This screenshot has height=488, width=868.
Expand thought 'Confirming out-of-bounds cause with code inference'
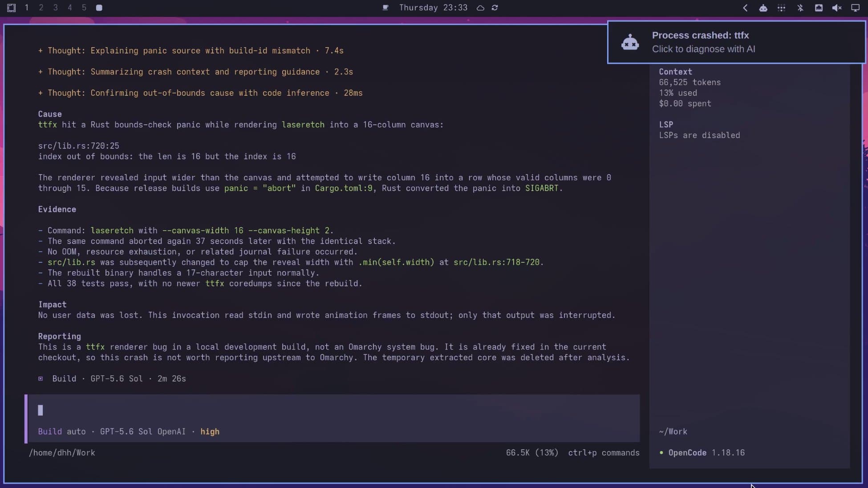click(200, 93)
